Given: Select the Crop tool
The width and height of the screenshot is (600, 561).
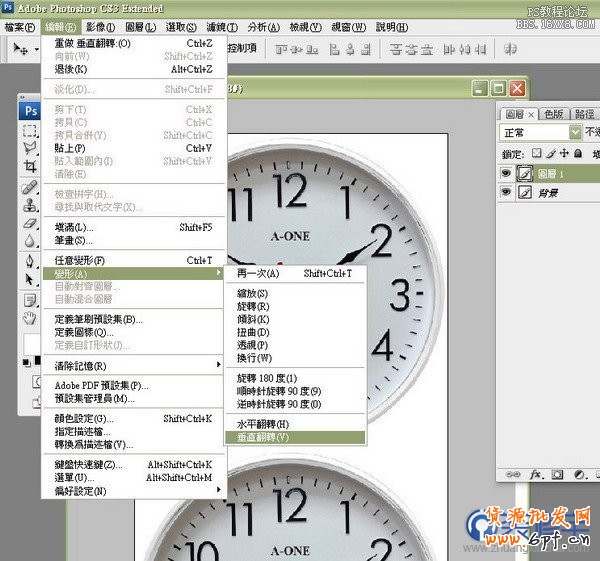Looking at the screenshot, I should click(30, 166).
